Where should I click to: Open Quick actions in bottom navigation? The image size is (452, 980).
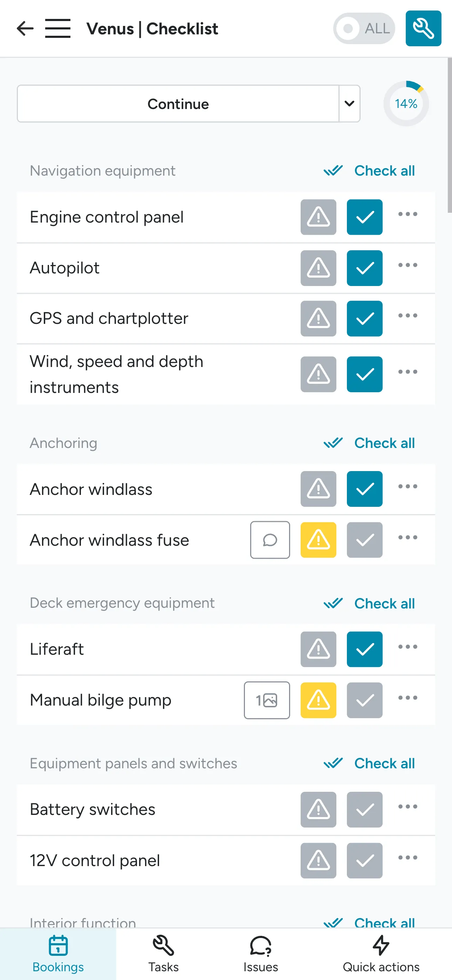[x=381, y=955]
